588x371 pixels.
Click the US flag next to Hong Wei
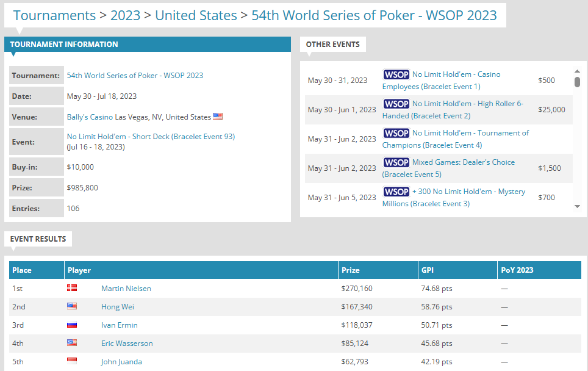tap(71, 306)
